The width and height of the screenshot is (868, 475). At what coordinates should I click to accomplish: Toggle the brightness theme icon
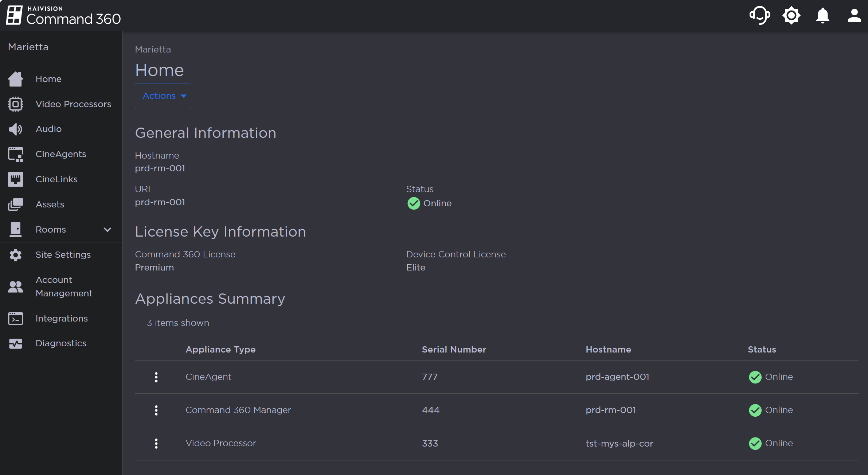tap(791, 16)
